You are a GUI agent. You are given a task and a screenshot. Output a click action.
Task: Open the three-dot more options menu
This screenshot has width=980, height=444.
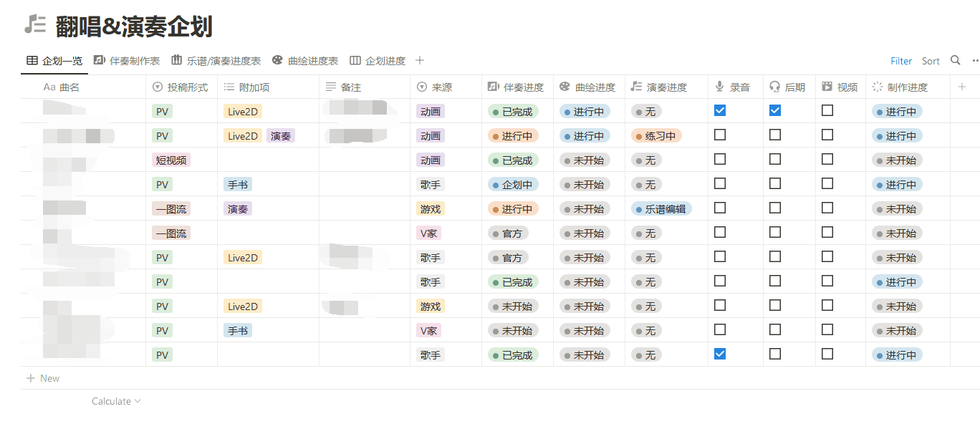click(974, 61)
